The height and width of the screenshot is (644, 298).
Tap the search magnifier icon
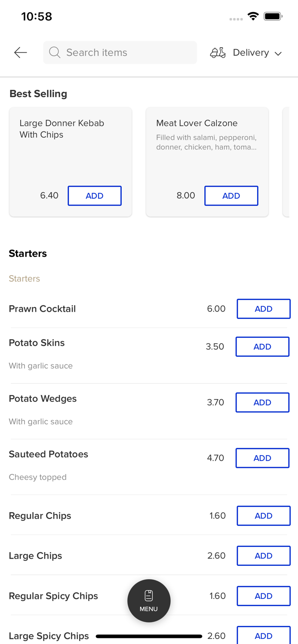pyautogui.click(x=55, y=52)
